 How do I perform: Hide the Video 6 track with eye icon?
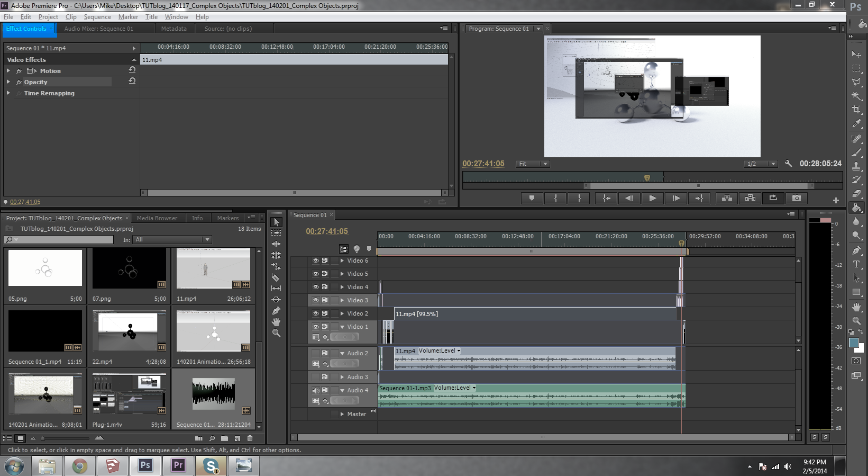point(315,261)
